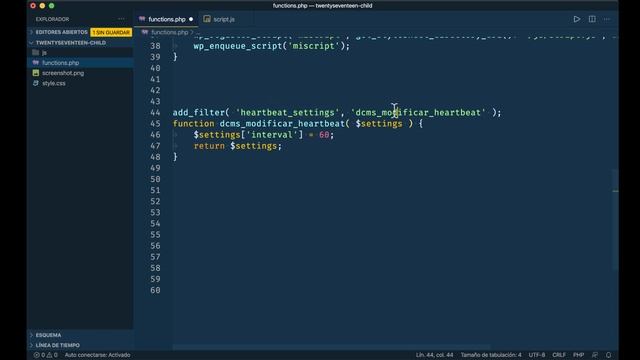Screen dimensions: 640x360
Task: Open Explorer panel more actions ellipsis
Action: tap(121, 19)
